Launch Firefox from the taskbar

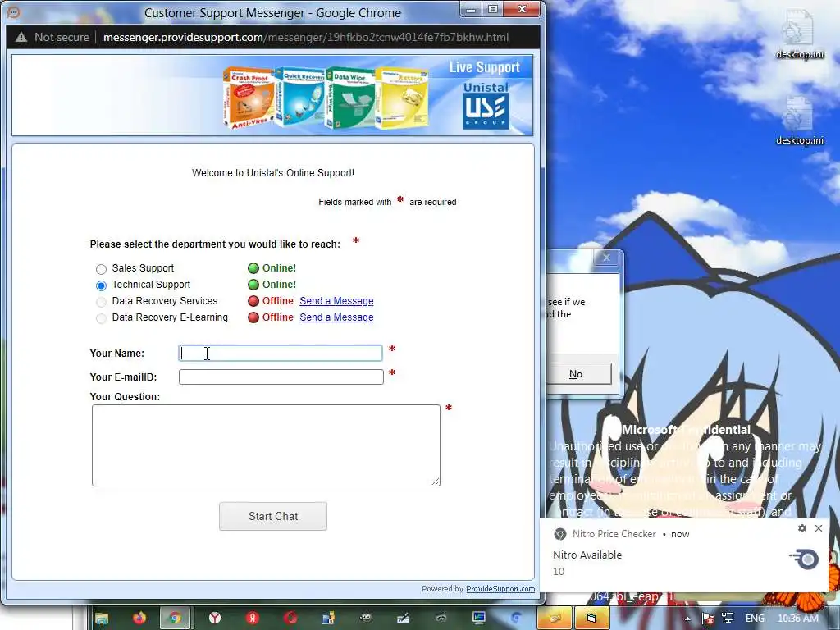(139, 619)
